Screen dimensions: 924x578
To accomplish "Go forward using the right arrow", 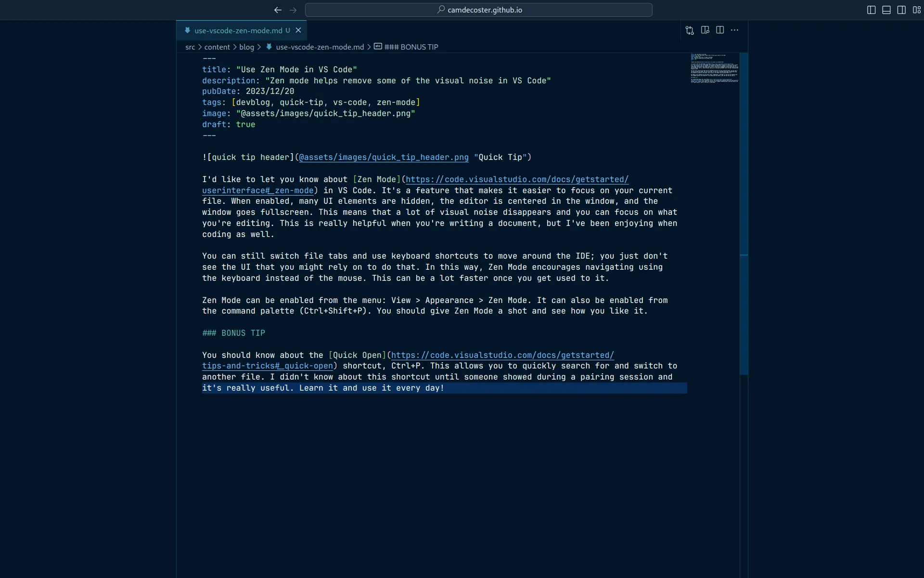I will (x=293, y=10).
